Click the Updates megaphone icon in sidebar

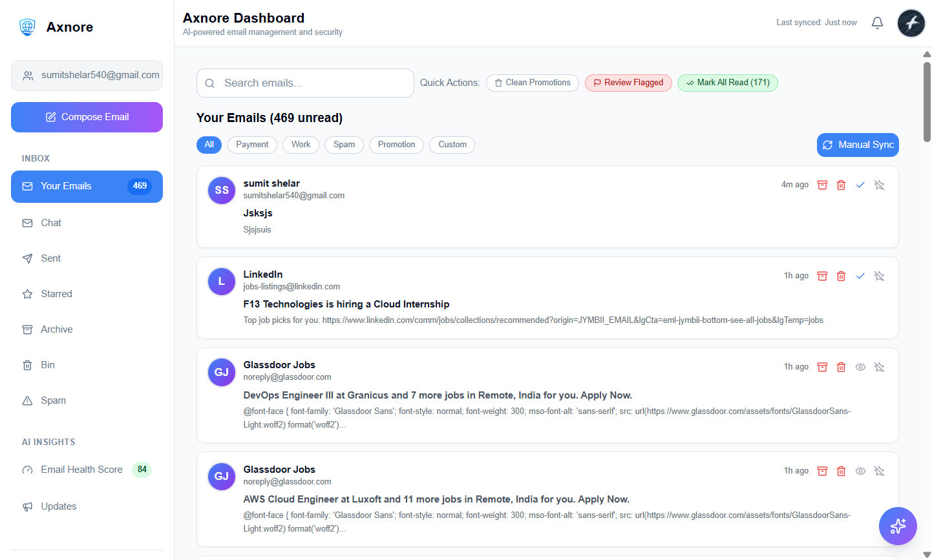coord(28,506)
